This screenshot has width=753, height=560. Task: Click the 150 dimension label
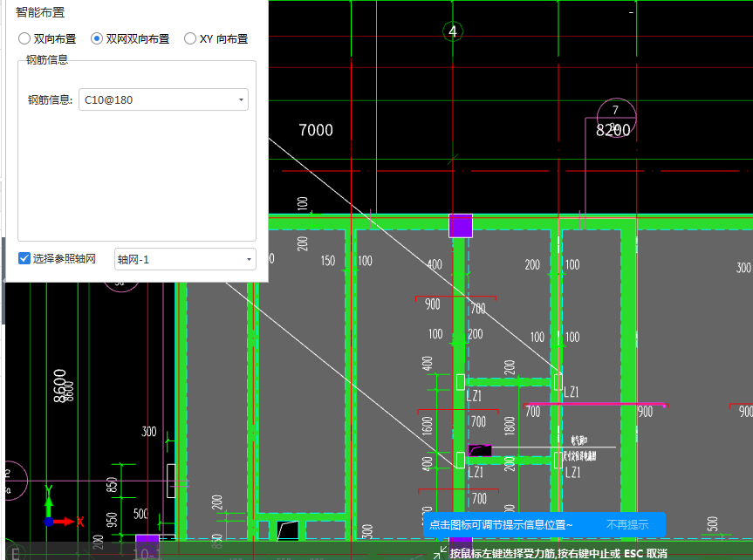[x=328, y=261]
